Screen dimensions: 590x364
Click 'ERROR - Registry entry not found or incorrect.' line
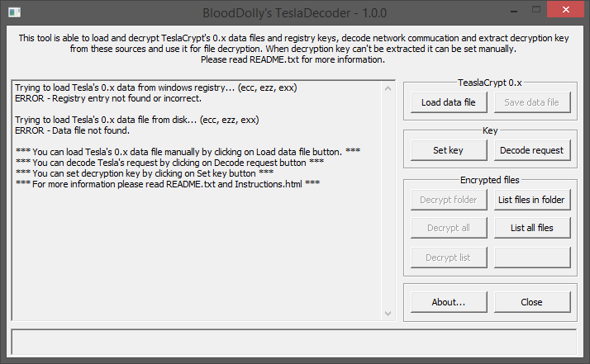pos(108,98)
